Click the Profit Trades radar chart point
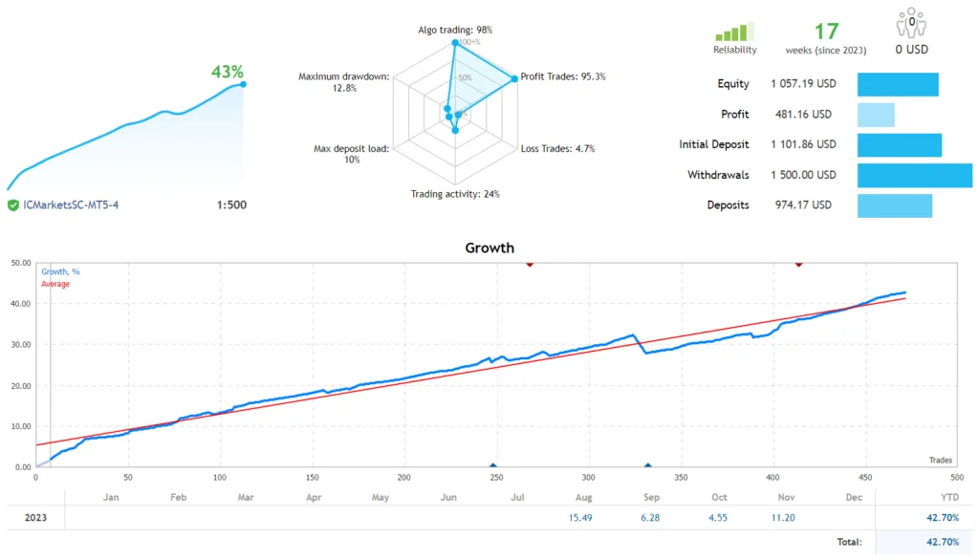Viewport: 979px width, 560px height. 517,77
